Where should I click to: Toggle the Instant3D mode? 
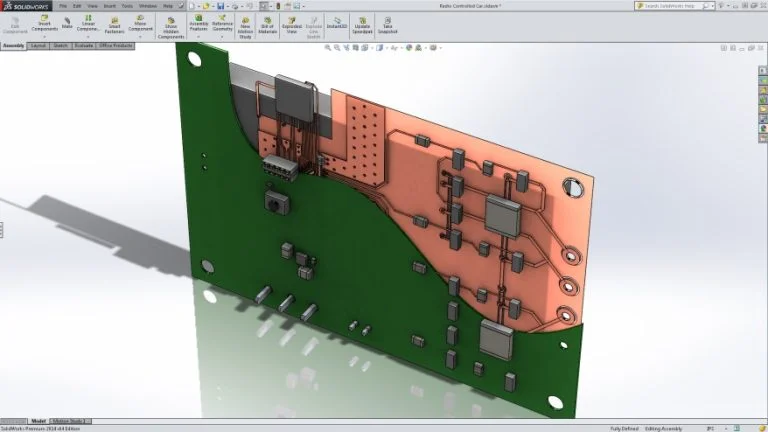337,22
